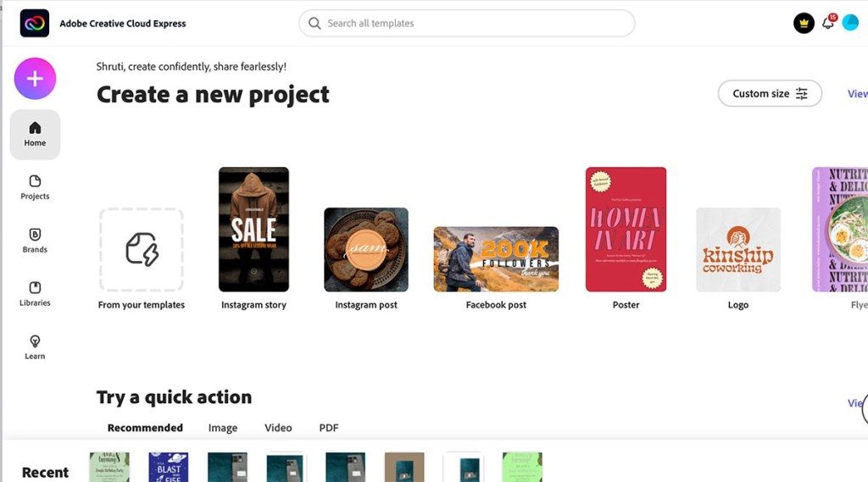Go to Brands in the sidebar
This screenshot has height=482, width=868.
coord(35,241)
